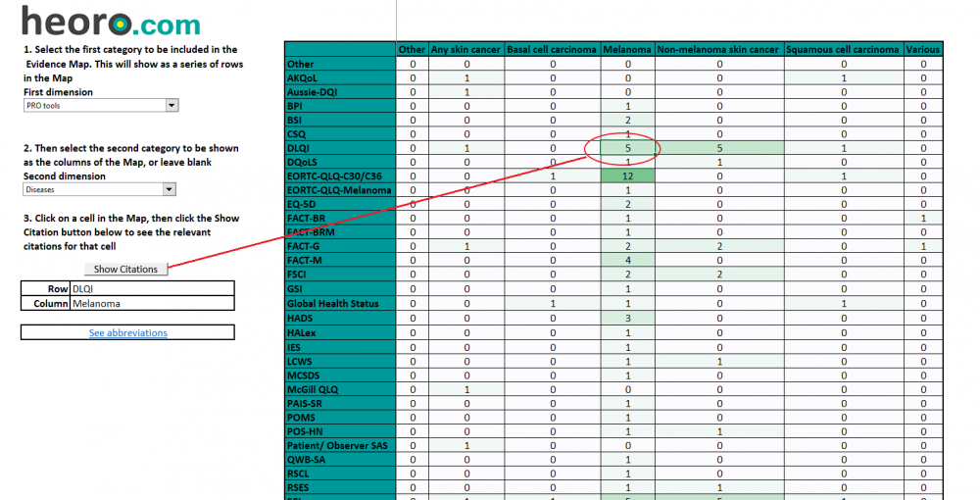Open the See abbreviations link
980x500 pixels.
[x=127, y=333]
